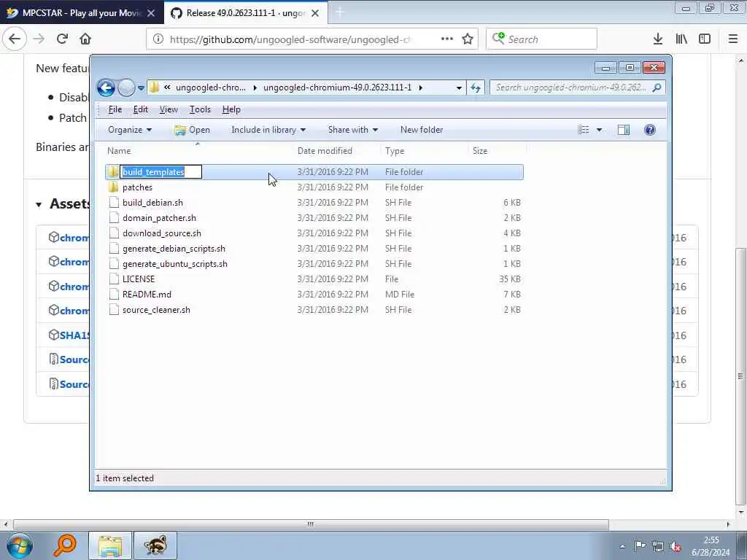
Task: Select the README.md file icon
Action: tap(113, 294)
